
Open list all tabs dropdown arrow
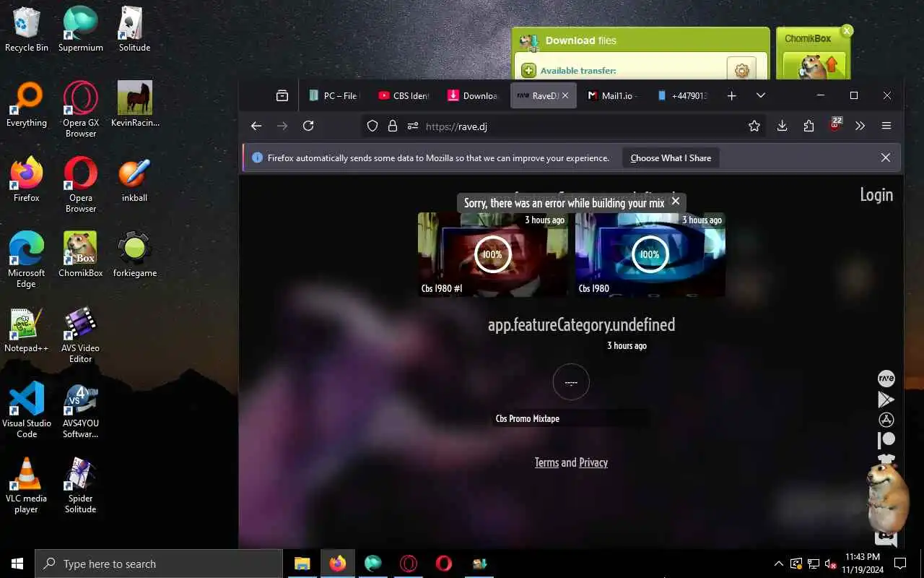click(x=761, y=95)
